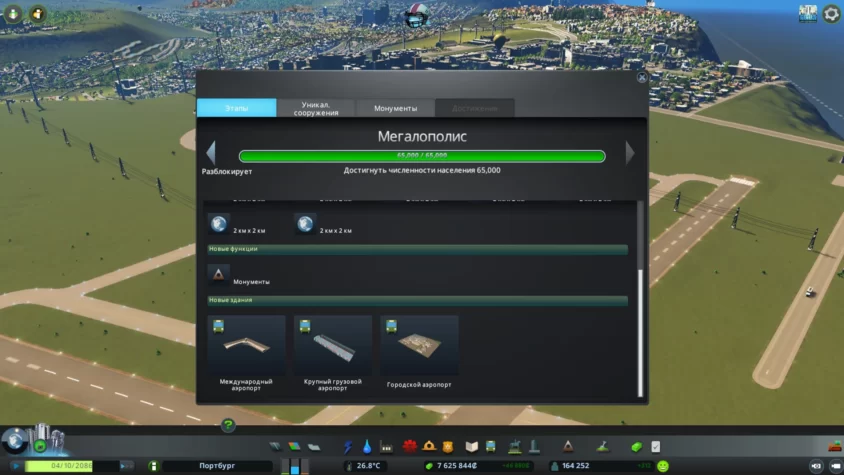Open the Zoning tool
Viewport: 844px width, 475px height.
294,446
